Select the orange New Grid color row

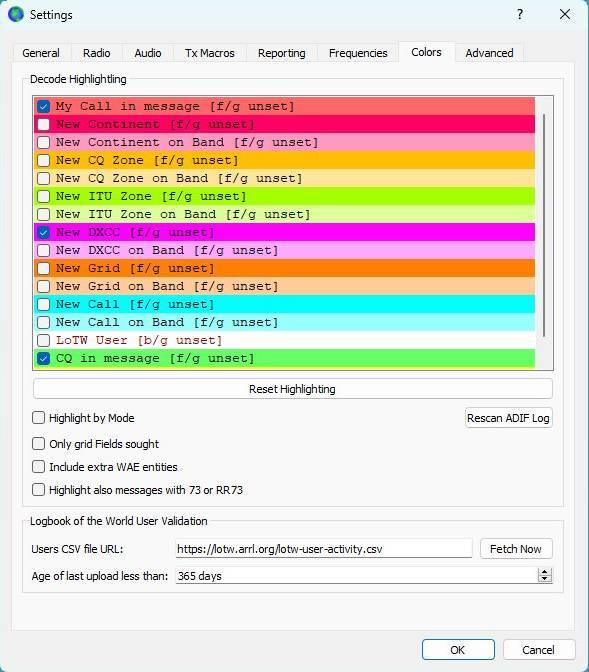coord(284,268)
